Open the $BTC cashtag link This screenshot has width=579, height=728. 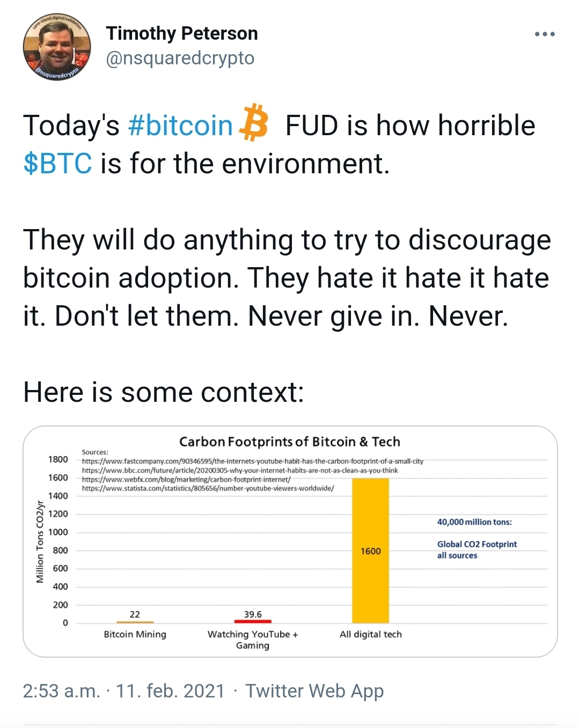coord(57,164)
